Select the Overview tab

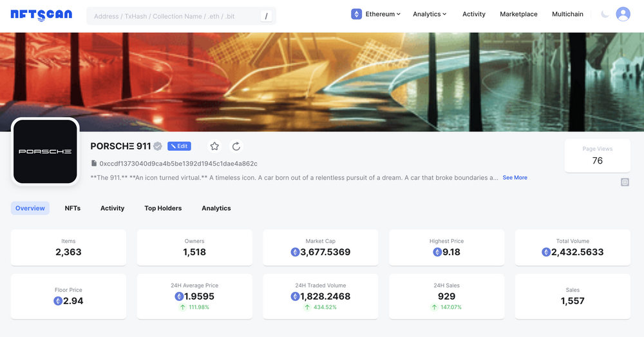(30, 208)
